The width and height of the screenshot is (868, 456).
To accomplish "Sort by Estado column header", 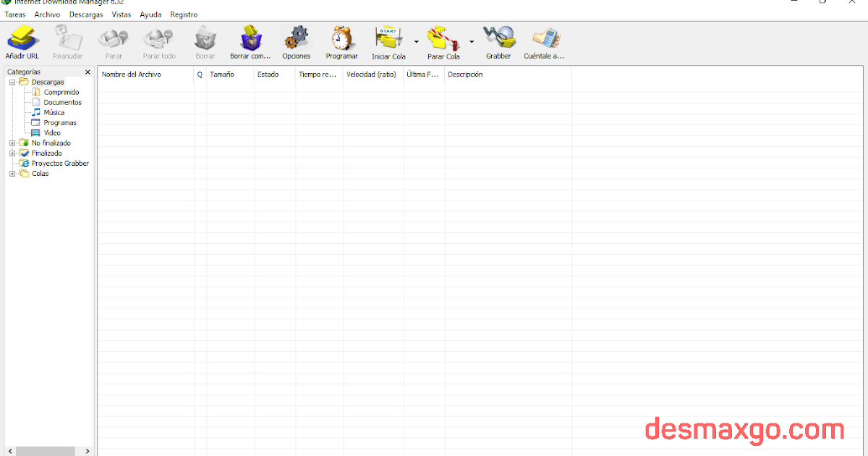I will [x=275, y=75].
